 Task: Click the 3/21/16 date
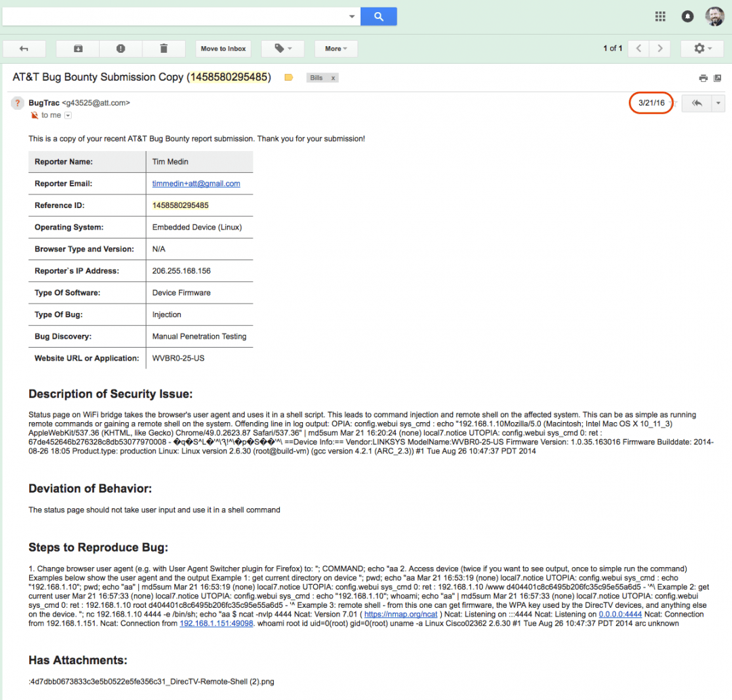[651, 103]
